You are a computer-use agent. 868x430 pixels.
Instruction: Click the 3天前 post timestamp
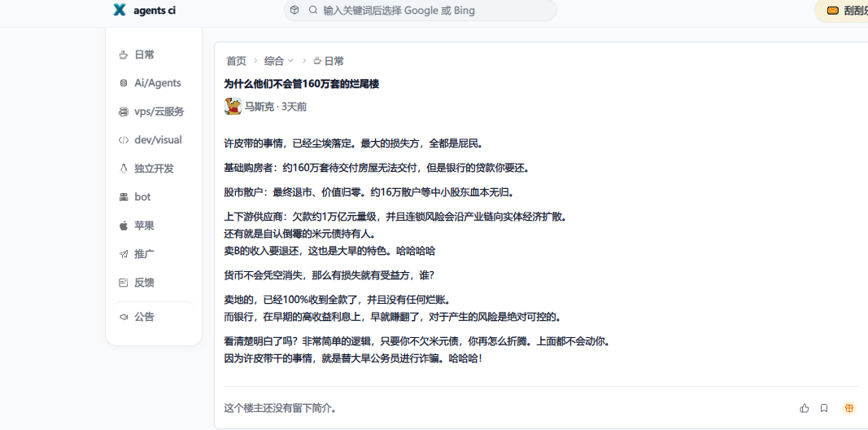pos(294,107)
